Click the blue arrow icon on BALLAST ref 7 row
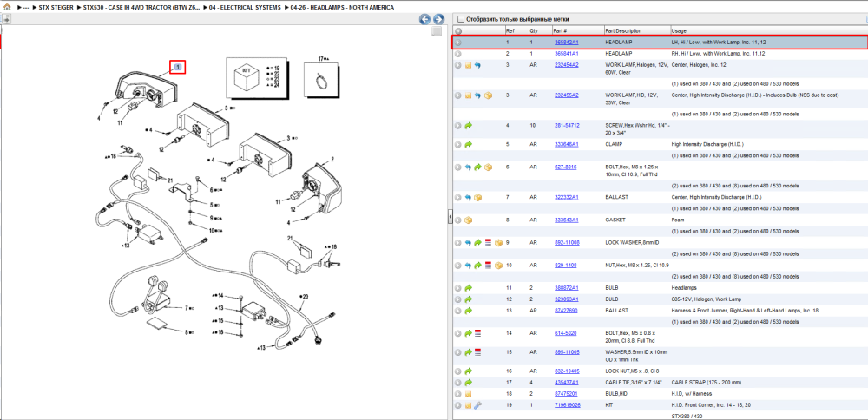 coord(469,198)
